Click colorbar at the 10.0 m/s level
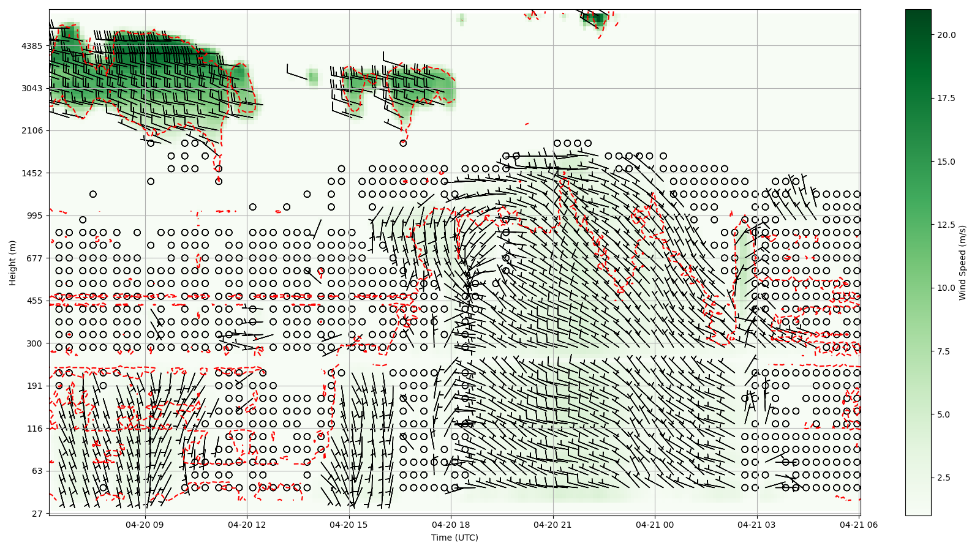The image size is (980, 551). (x=918, y=288)
